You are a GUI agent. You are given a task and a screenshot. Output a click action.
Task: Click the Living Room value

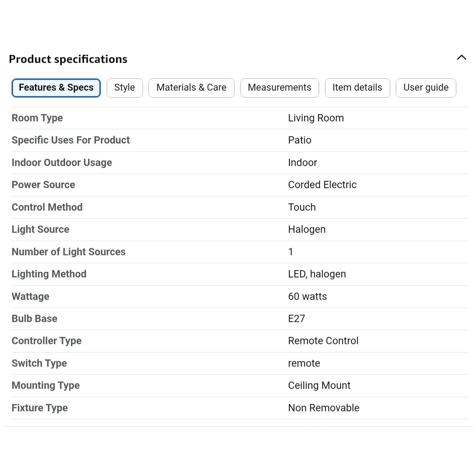coord(316,118)
